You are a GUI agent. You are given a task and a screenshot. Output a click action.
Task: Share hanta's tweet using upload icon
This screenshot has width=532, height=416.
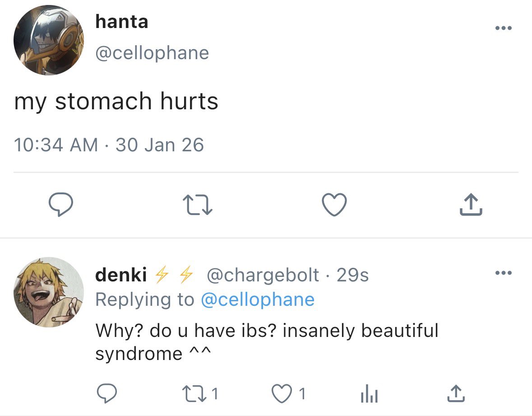coord(471,205)
